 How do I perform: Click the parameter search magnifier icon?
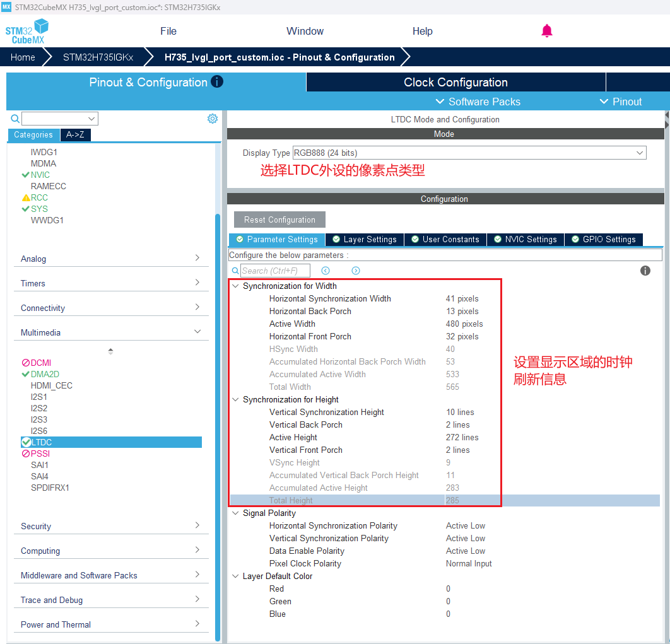click(235, 271)
